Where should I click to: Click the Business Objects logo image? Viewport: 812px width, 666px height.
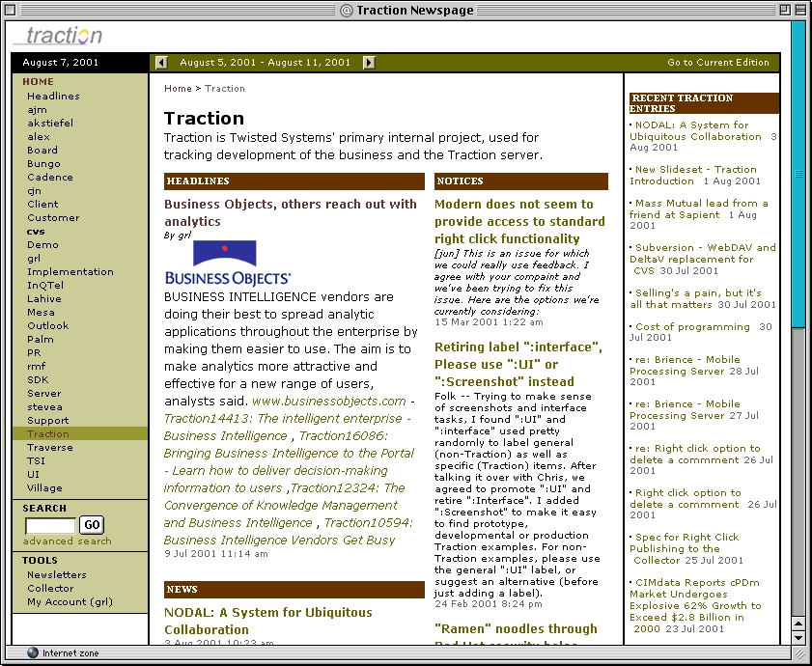pyautogui.click(x=225, y=263)
